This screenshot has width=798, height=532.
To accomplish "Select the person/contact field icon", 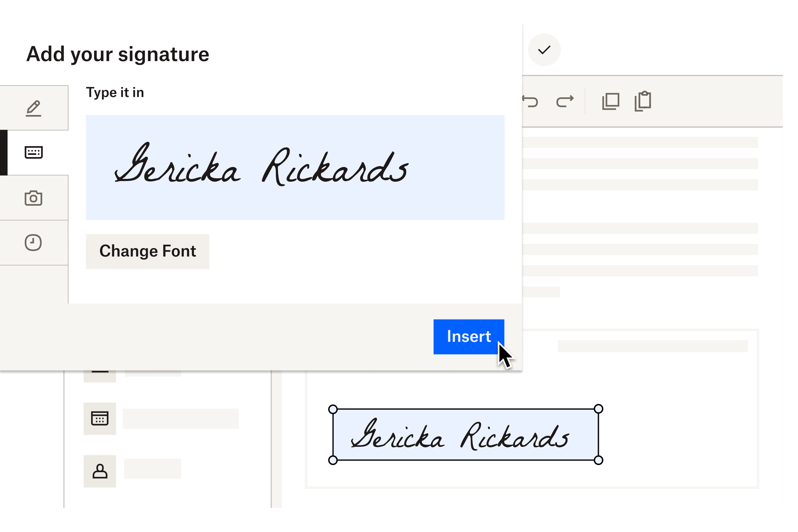I will (x=99, y=471).
